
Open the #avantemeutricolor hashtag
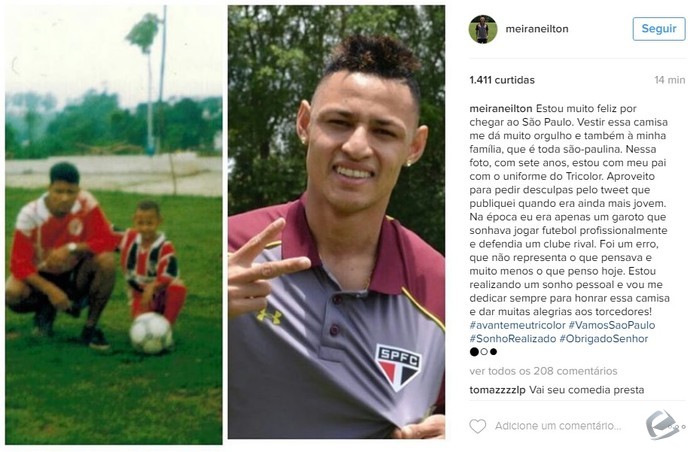[x=517, y=325]
